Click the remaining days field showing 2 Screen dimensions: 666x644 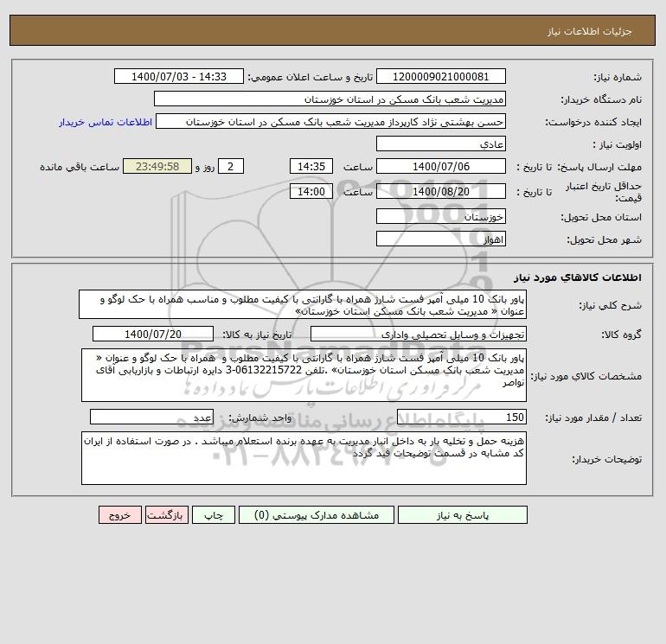(231, 167)
